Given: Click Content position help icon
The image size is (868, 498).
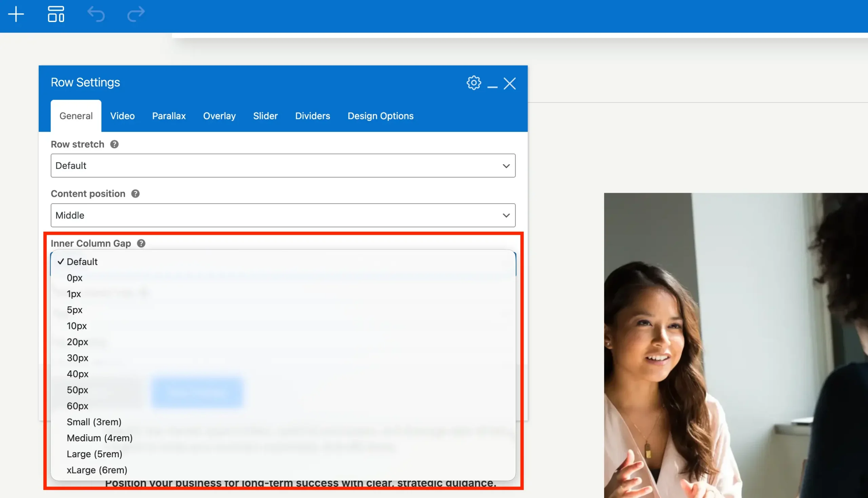Looking at the screenshot, I should pos(135,194).
